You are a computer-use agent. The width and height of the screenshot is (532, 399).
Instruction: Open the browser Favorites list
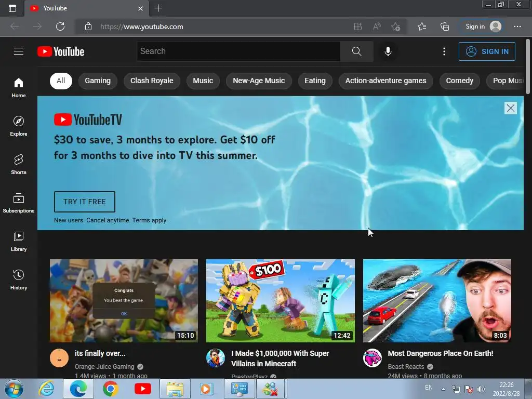(x=422, y=26)
